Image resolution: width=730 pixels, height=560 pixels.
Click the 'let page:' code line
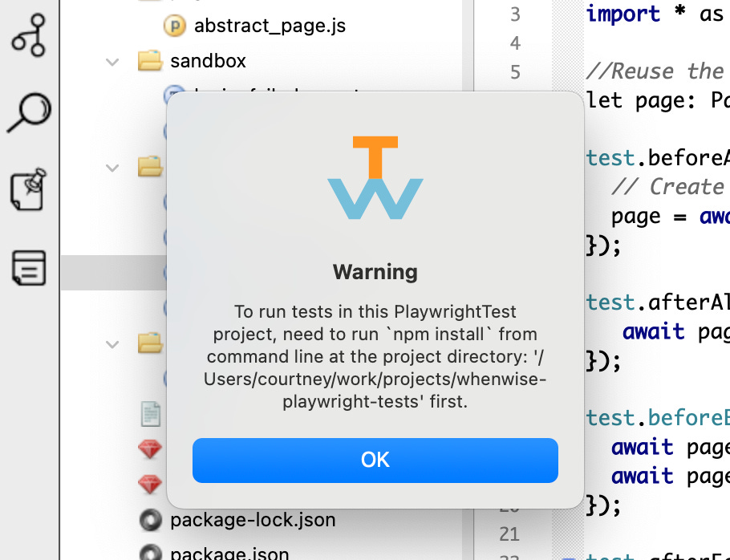pos(657,100)
